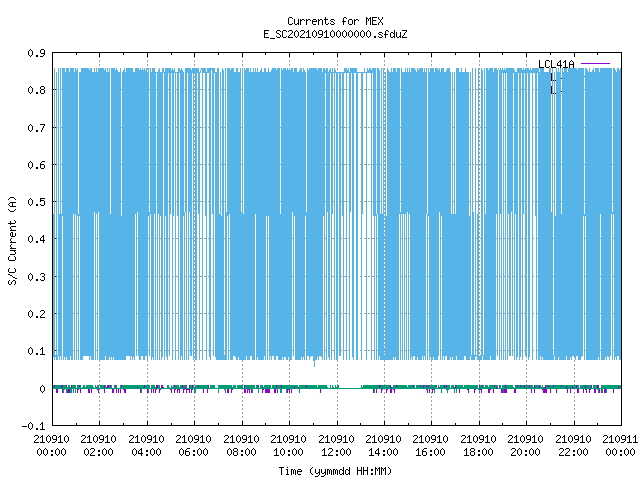Click the 04:00 x-axis time label
This screenshot has height=480, width=640.
pos(146,452)
